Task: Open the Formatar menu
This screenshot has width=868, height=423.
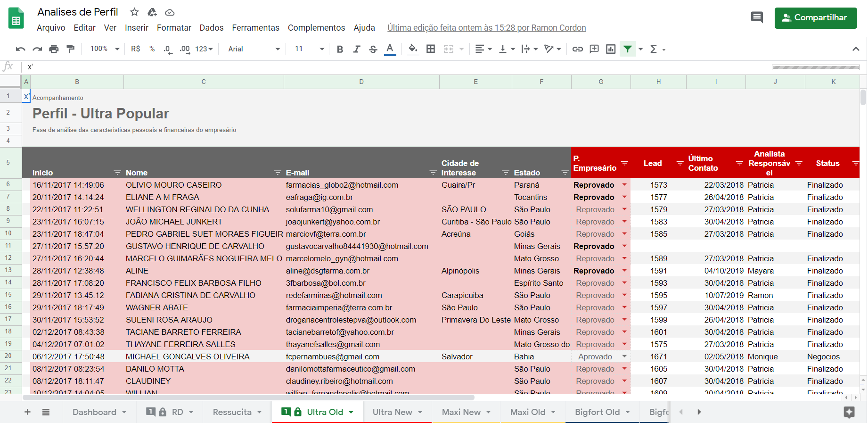Action: 174,28
